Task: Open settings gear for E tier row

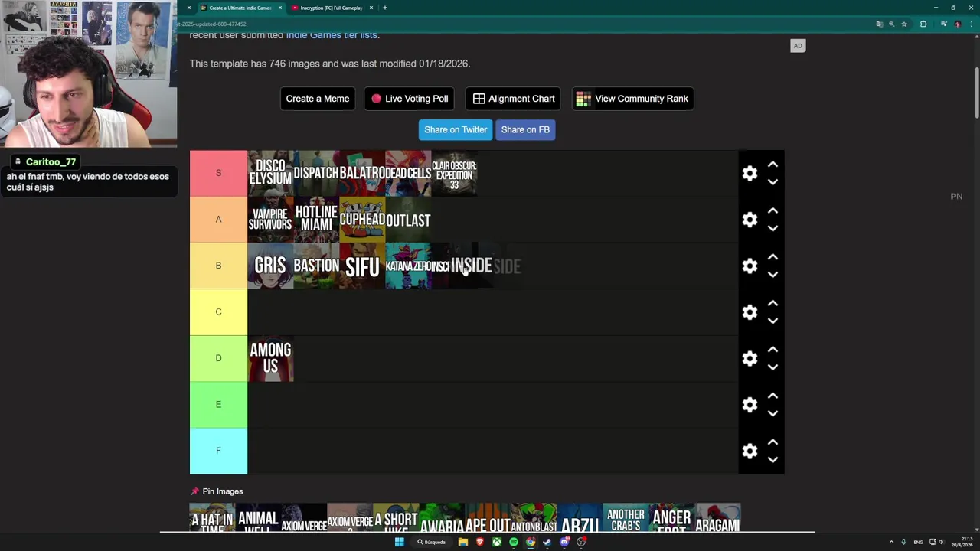Action: [x=750, y=405]
